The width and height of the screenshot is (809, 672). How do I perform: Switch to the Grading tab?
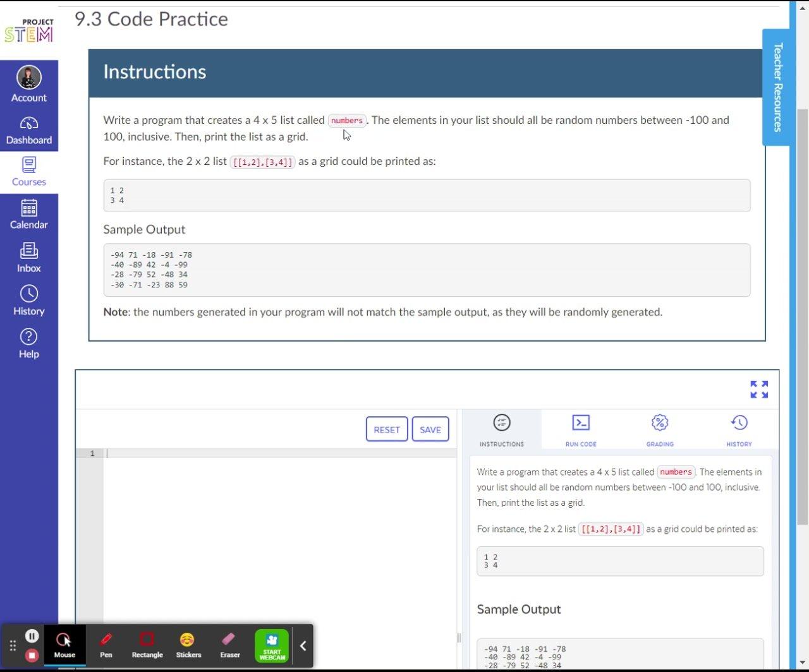click(660, 430)
